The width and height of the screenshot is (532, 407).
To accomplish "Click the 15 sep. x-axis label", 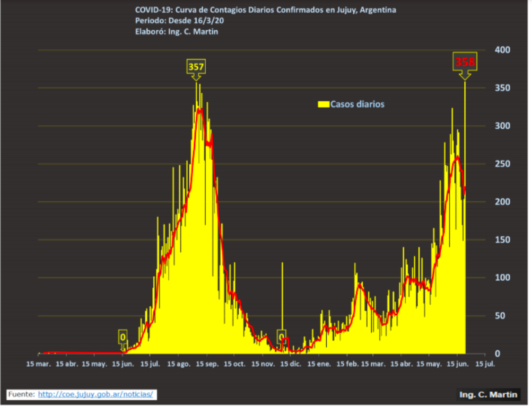I will 206,364.
